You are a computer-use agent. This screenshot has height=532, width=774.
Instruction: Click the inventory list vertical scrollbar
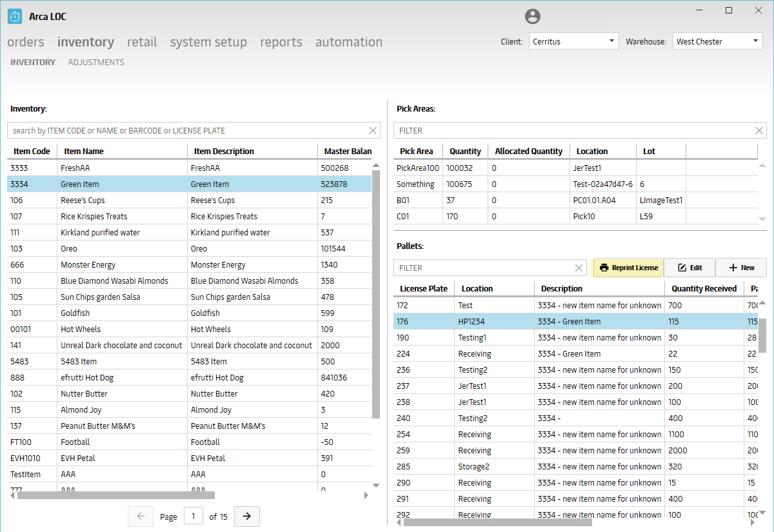pyautogui.click(x=376, y=293)
